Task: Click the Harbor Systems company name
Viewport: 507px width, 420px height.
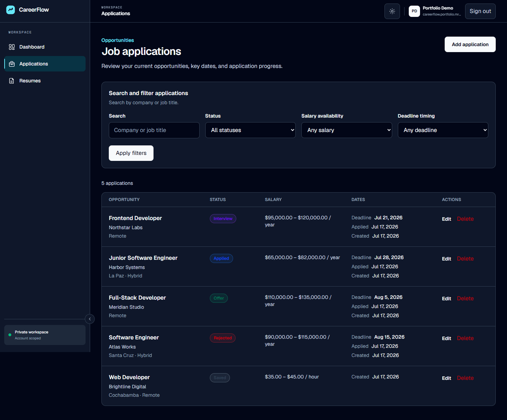Action: coord(127,268)
